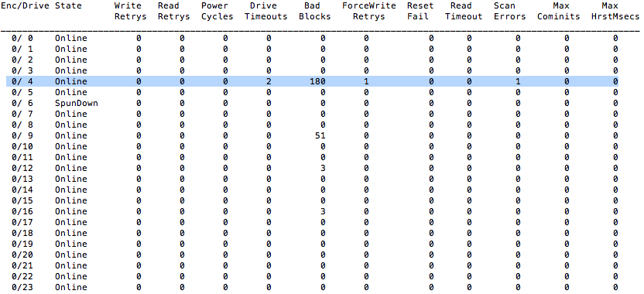Select drive '0/11' row label

click(x=22, y=157)
